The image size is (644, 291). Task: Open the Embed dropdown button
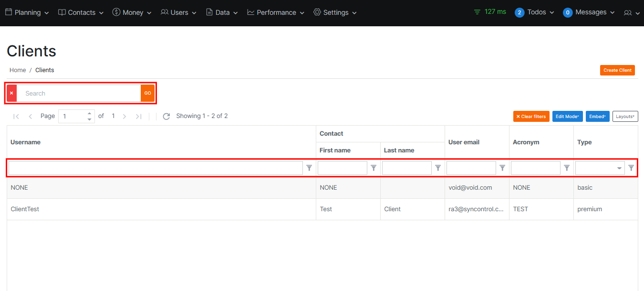coord(597,117)
